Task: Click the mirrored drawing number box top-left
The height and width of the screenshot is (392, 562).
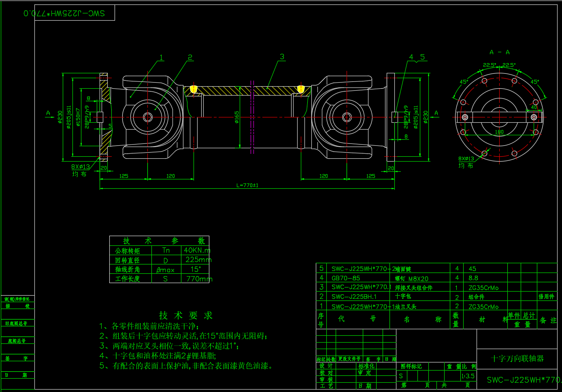Action: (x=65, y=13)
